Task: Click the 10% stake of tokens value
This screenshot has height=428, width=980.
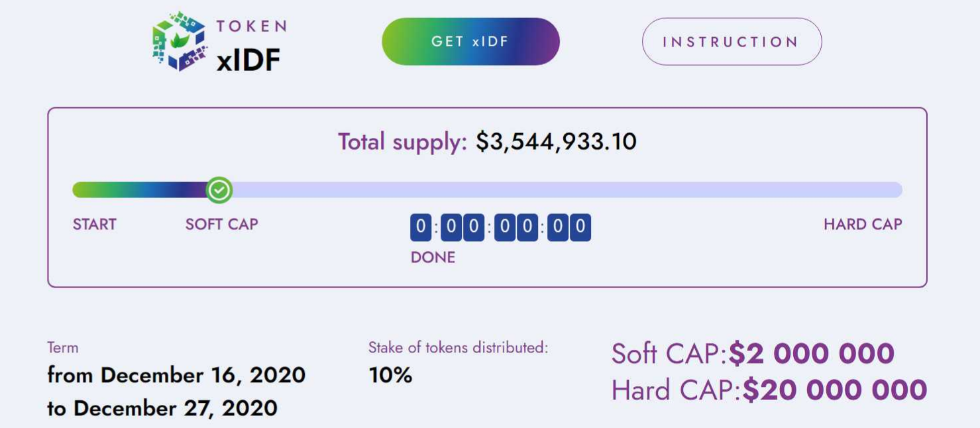Action: (x=390, y=376)
